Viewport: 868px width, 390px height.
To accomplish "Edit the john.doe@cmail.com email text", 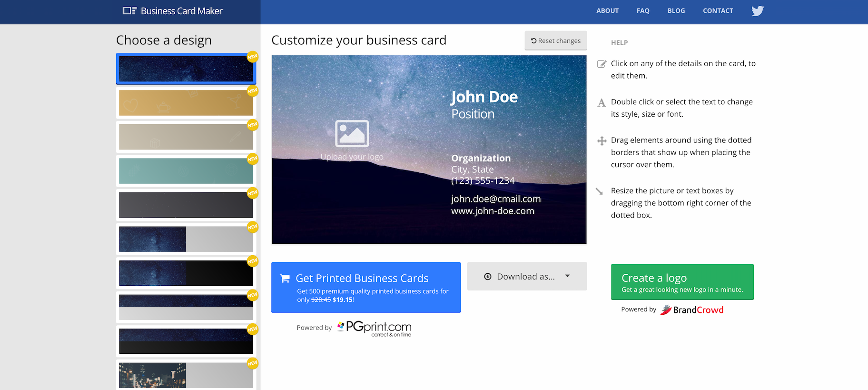I will pos(495,199).
